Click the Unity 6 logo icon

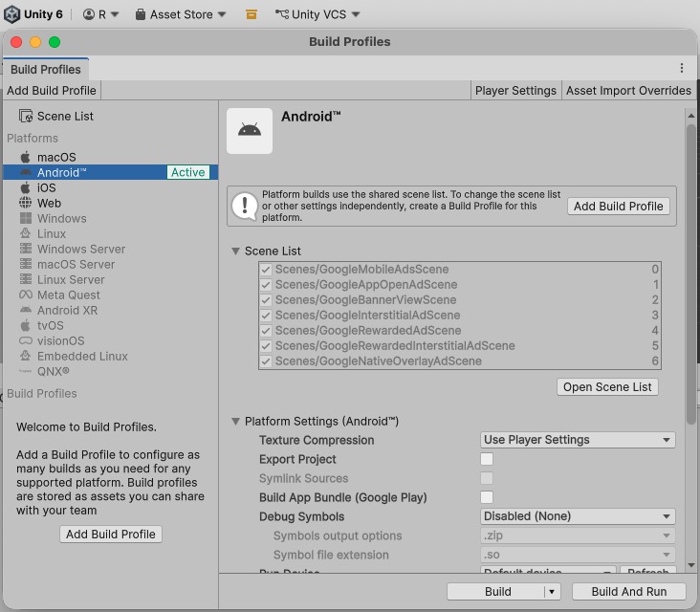tap(12, 14)
